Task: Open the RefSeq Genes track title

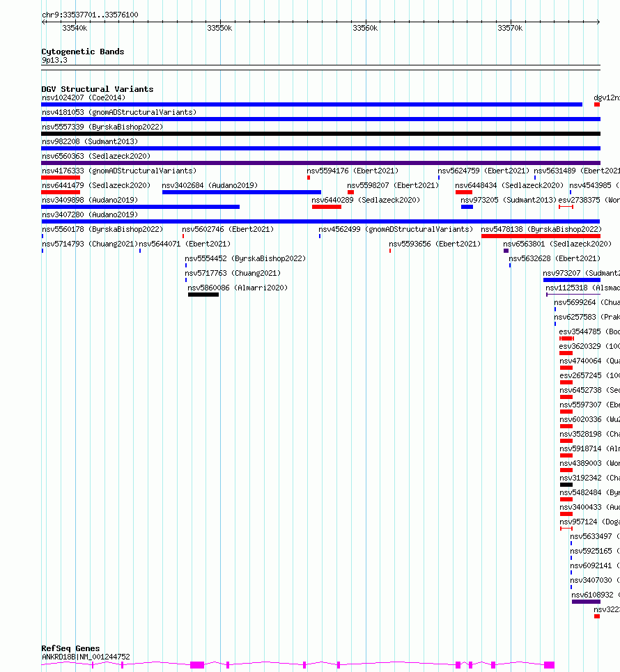Action: tap(70, 648)
